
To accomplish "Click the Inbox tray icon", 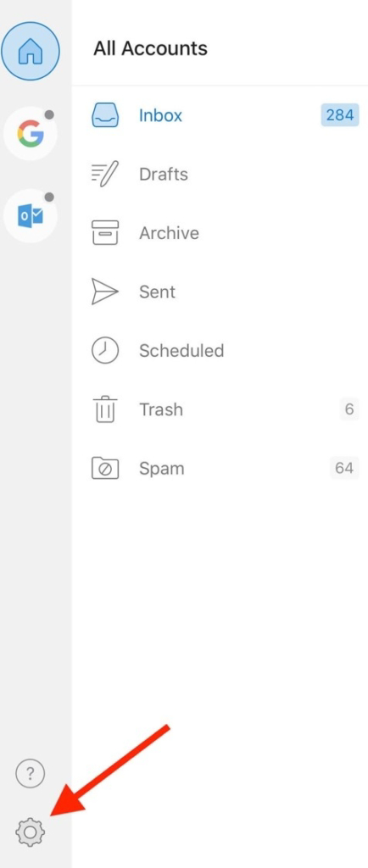I will (x=105, y=115).
